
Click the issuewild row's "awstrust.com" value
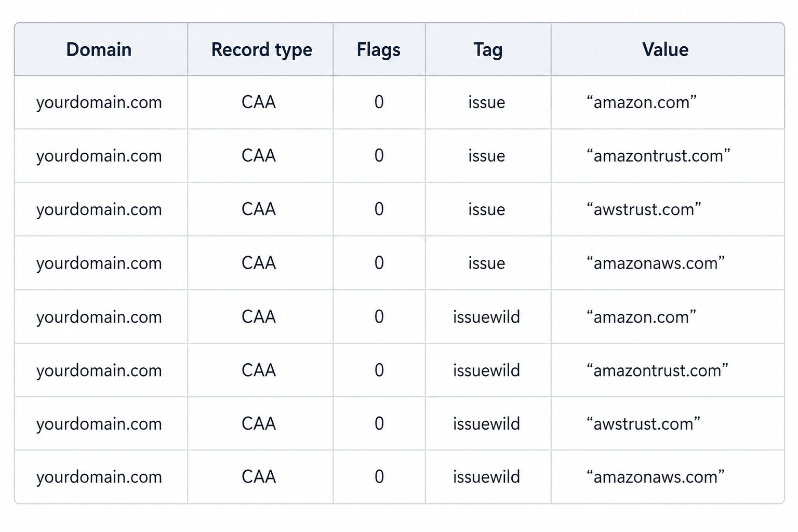(x=643, y=424)
